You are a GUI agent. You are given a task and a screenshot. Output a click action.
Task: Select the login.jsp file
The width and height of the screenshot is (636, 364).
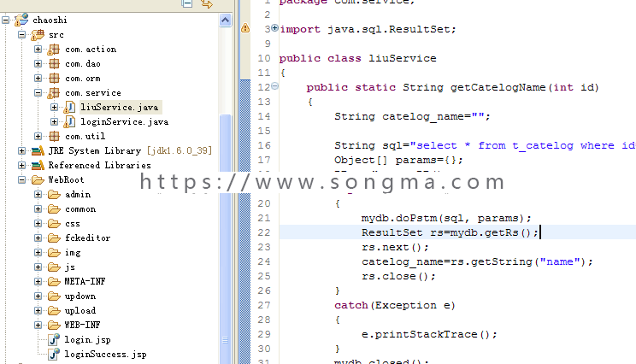point(87,340)
